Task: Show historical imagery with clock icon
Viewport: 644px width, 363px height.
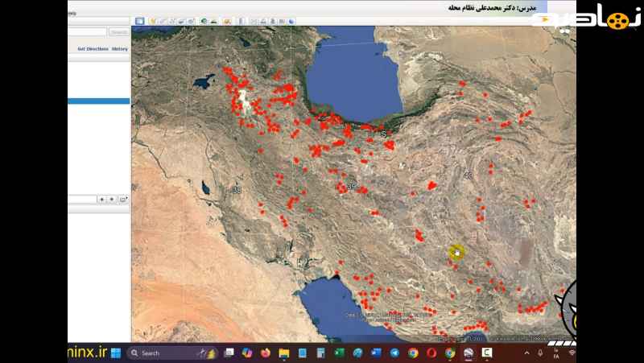Action: pos(204,21)
